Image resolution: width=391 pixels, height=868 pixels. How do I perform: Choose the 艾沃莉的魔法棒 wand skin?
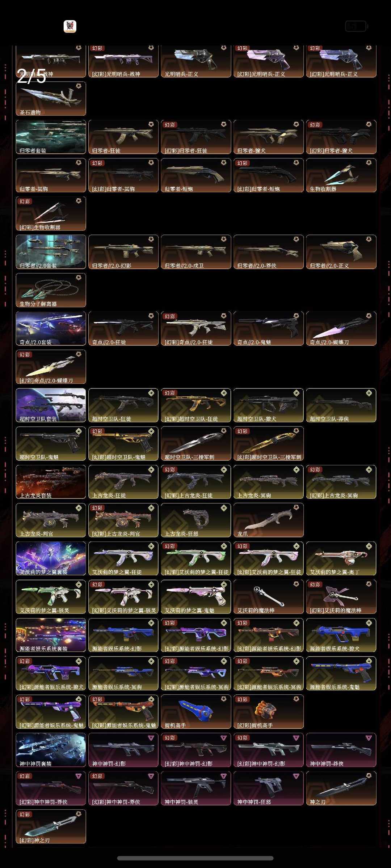[x=269, y=597]
